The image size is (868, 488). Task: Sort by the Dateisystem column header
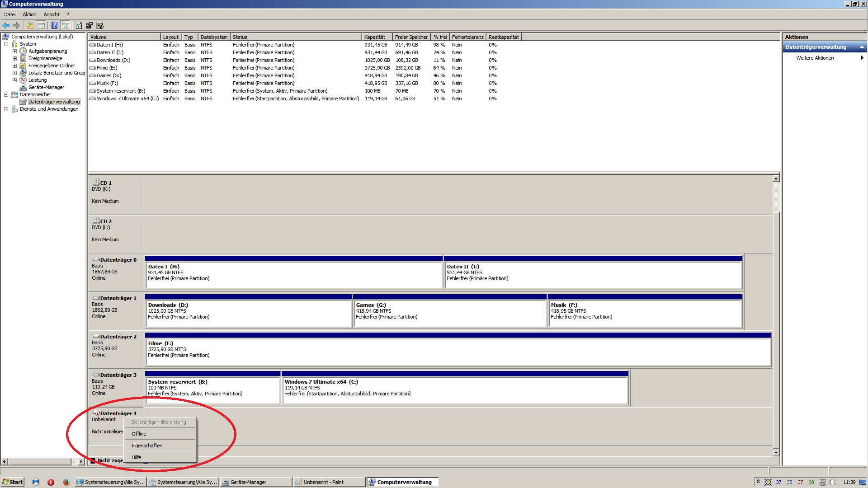click(x=214, y=37)
